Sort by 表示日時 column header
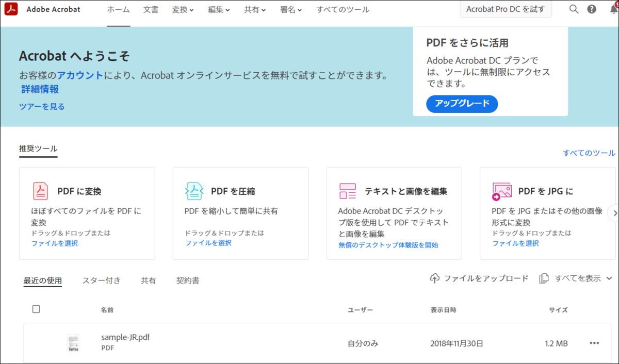 click(443, 310)
